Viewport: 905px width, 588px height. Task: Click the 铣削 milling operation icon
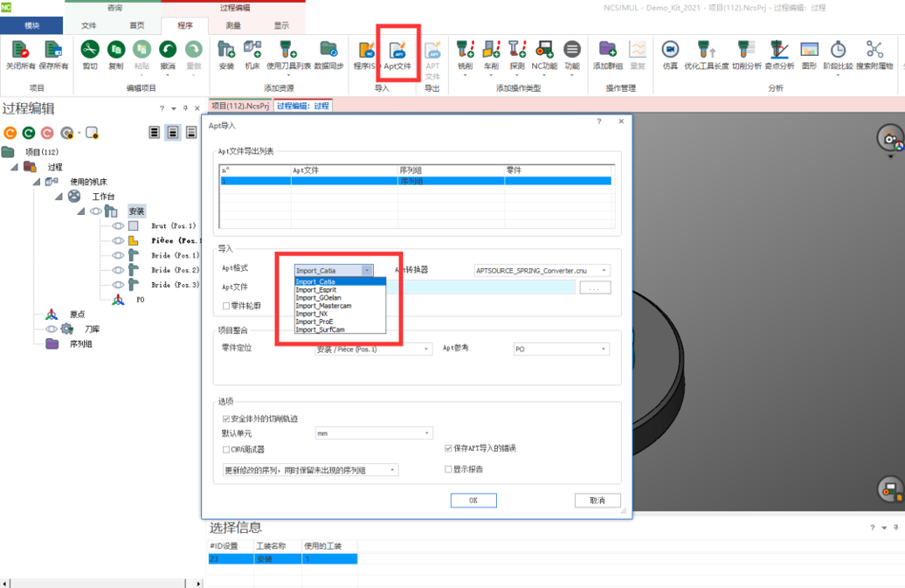click(466, 50)
